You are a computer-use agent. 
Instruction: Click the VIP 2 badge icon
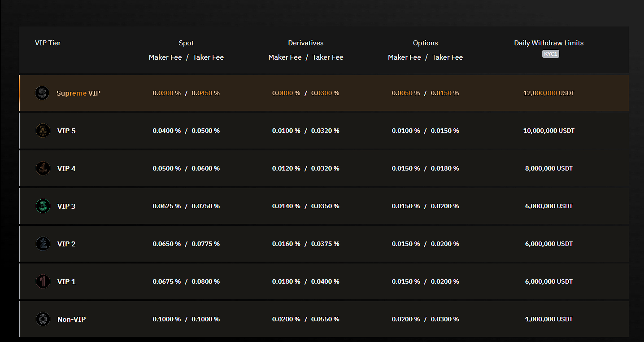[43, 244]
